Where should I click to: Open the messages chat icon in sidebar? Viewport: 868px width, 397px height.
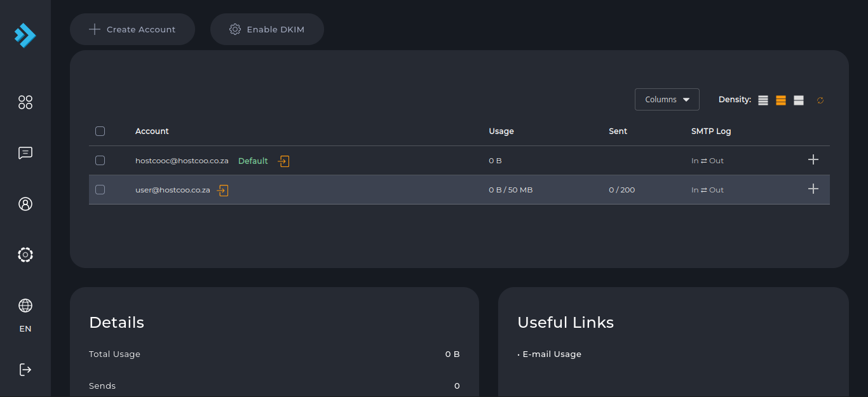[25, 153]
